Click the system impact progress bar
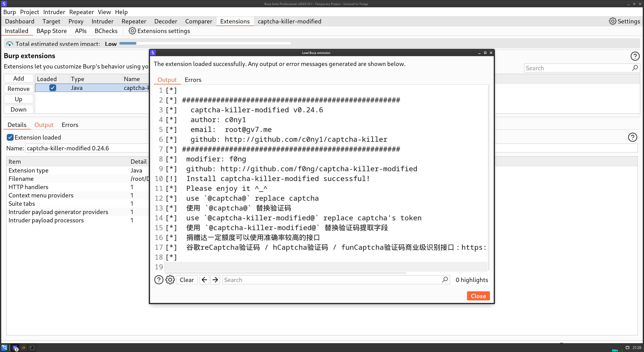 click(205, 43)
